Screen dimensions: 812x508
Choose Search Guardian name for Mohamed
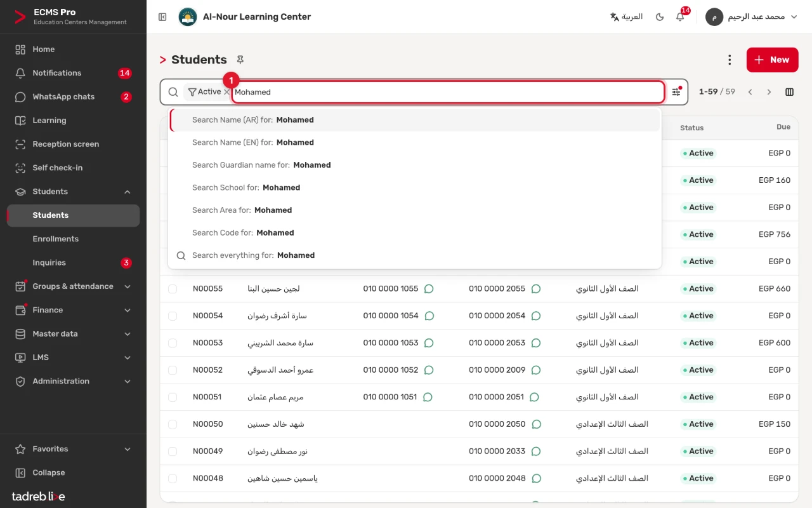coord(415,165)
